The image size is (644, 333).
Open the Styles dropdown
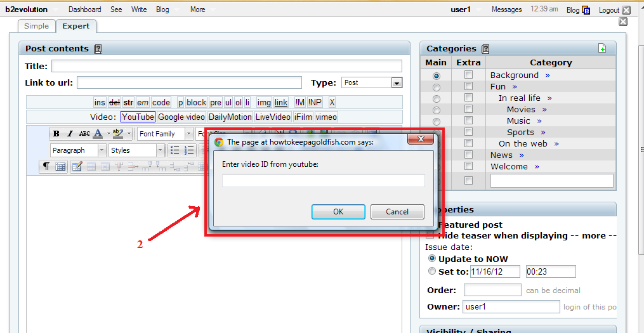[137, 150]
